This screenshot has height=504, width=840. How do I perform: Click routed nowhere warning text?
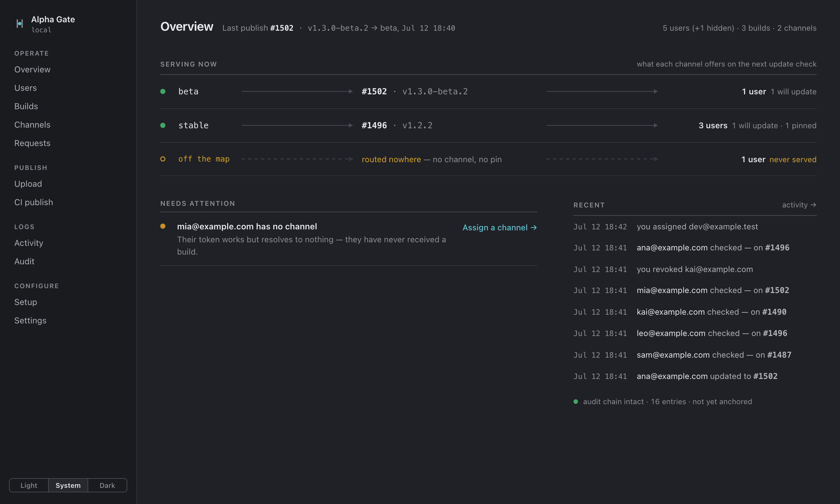click(x=391, y=159)
